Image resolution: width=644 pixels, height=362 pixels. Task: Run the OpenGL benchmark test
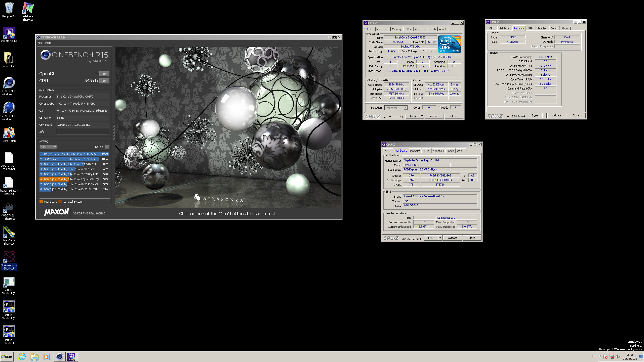coord(104,74)
